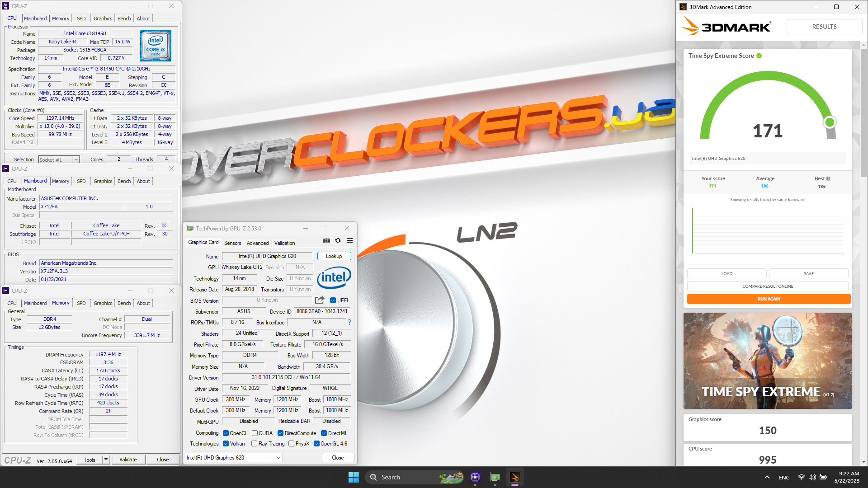This screenshot has height=488, width=868.
Task: Click the Best score info icon
Action: pyautogui.click(x=828, y=179)
